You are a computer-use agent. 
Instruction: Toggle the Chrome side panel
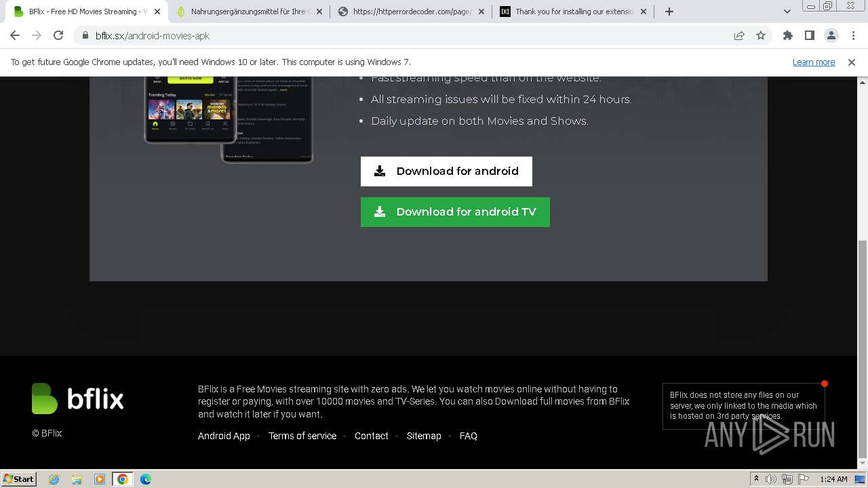(810, 36)
